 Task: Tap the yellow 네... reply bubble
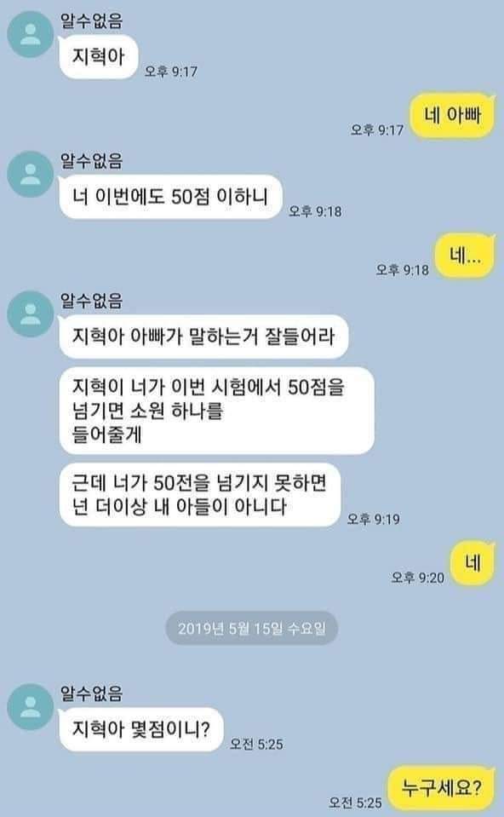[x=465, y=256]
